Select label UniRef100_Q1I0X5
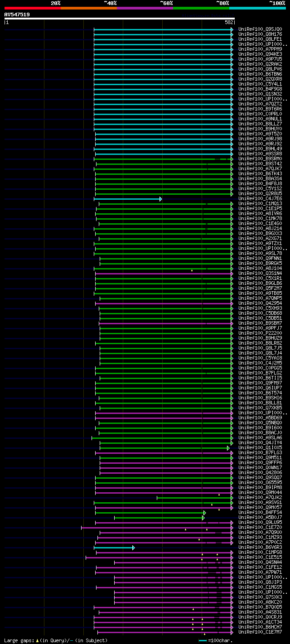Image resolution: width=290 pixels, height=644 pixels. [260, 447]
